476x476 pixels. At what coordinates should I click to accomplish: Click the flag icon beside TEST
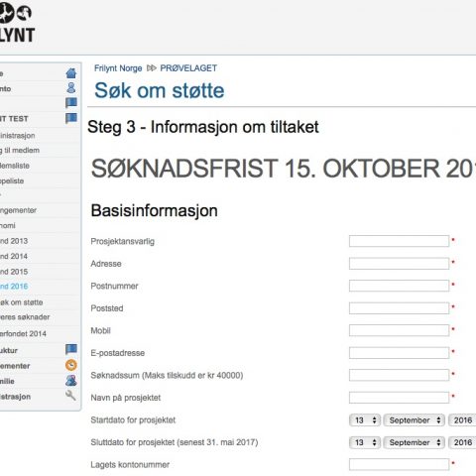click(71, 118)
